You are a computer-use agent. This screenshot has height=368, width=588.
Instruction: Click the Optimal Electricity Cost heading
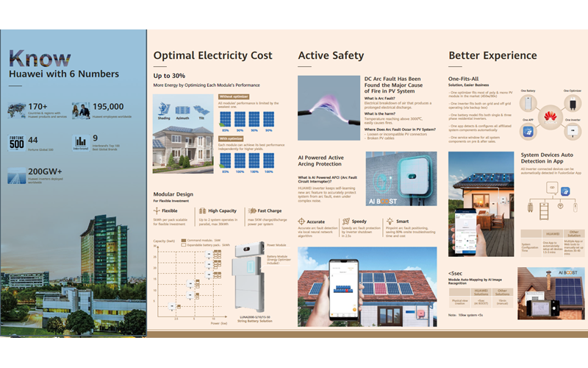[212, 56]
